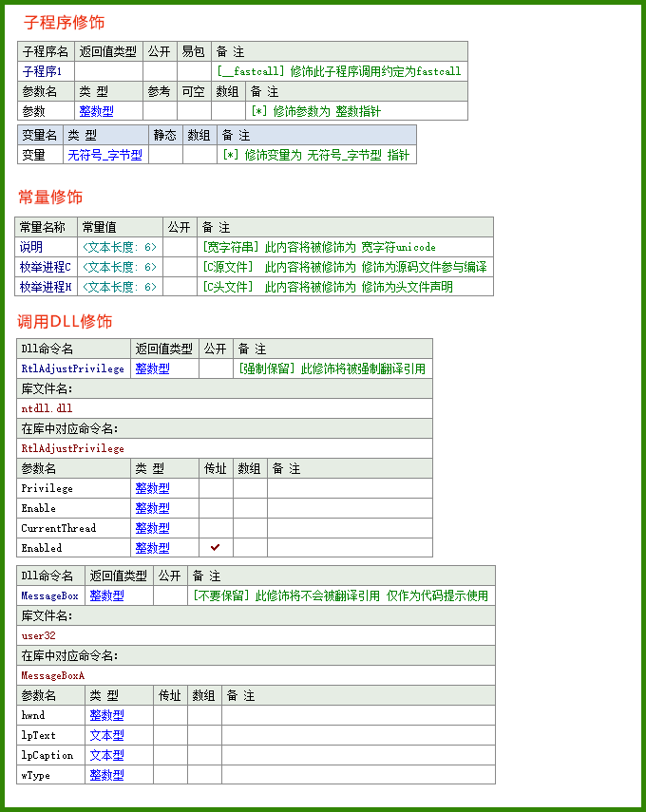Click the user32 library file name field
The width and height of the screenshot is (646, 812).
[x=256, y=635]
